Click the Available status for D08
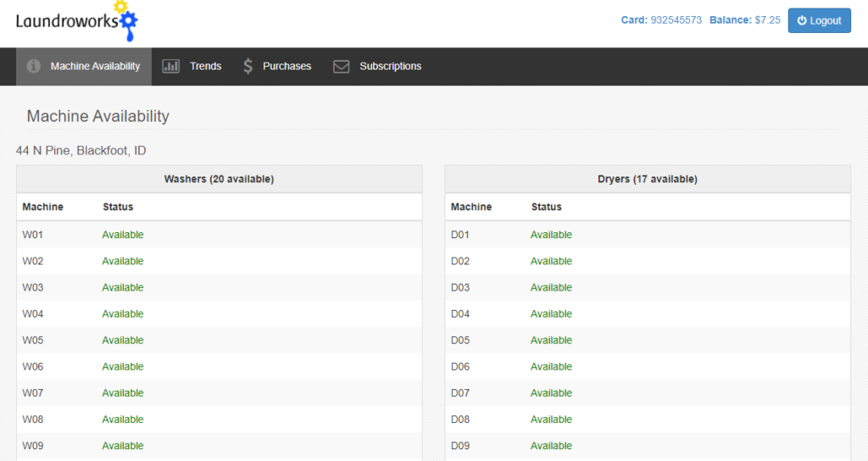This screenshot has height=461, width=868. 551,419
